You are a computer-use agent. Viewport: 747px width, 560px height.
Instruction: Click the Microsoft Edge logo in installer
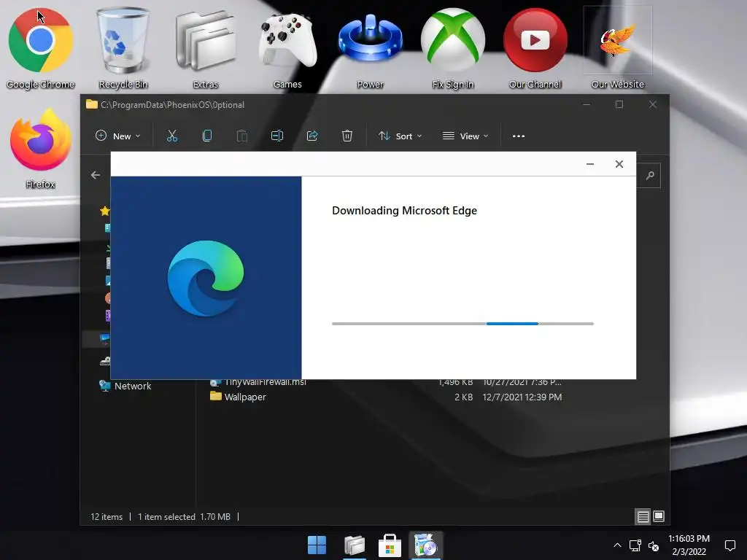point(206,279)
